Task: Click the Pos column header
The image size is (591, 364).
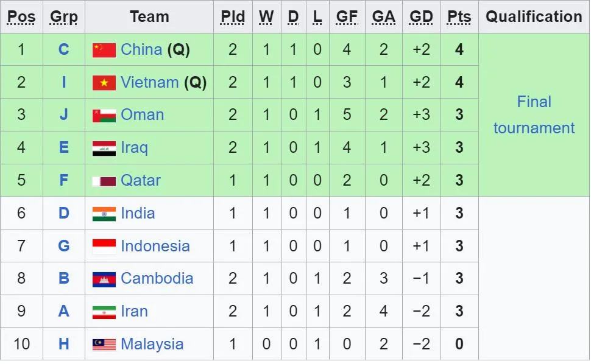Action: click(x=21, y=16)
